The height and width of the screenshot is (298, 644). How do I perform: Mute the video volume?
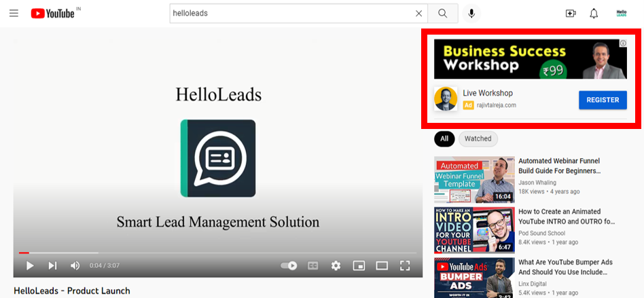point(75,265)
